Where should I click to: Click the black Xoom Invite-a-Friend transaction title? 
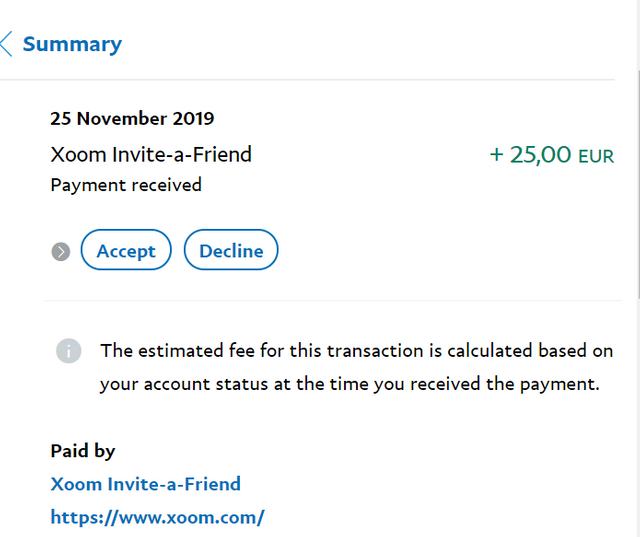pos(151,155)
